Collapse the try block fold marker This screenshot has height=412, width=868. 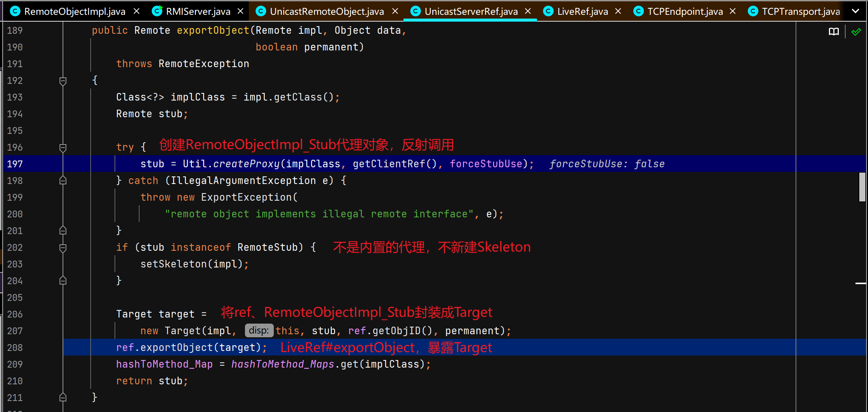(63, 148)
